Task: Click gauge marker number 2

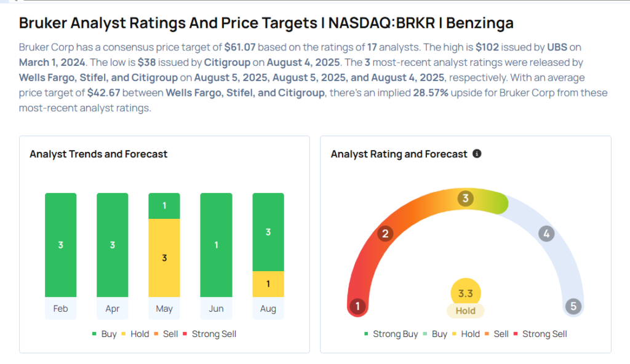Action: [385, 234]
